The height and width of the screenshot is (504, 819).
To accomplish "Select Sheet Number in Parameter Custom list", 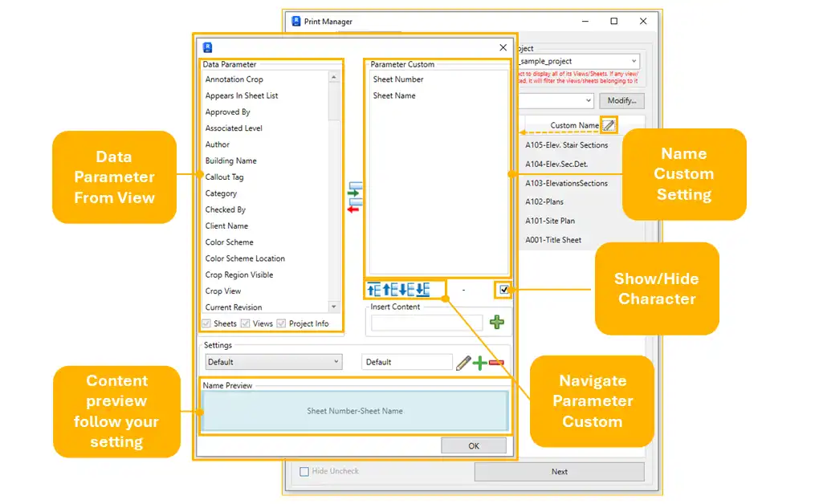I will [397, 79].
